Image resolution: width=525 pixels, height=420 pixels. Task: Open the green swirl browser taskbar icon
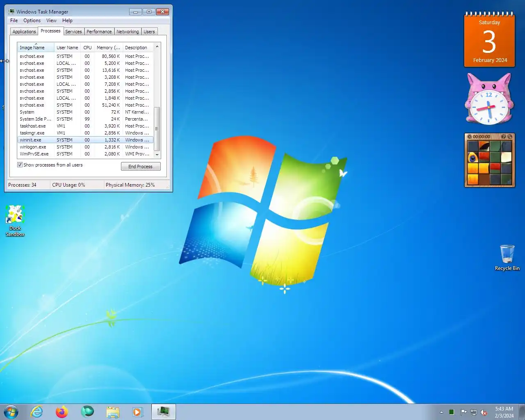click(87, 411)
